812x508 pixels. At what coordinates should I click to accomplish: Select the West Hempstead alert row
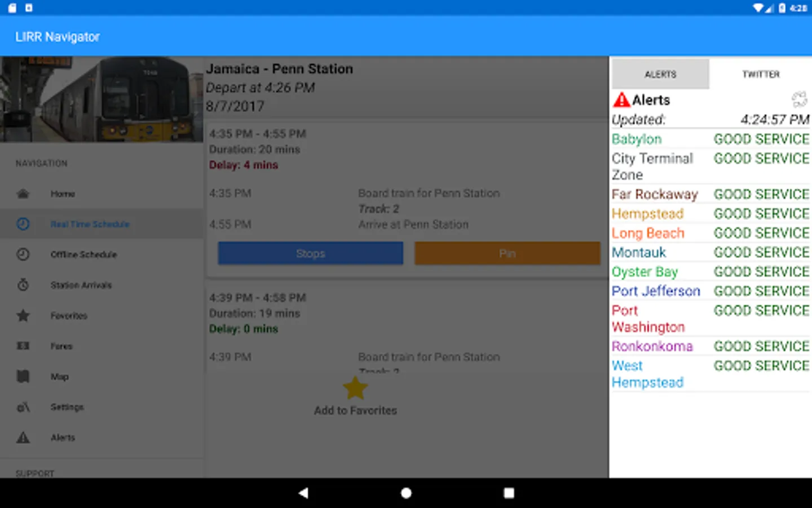click(x=710, y=374)
